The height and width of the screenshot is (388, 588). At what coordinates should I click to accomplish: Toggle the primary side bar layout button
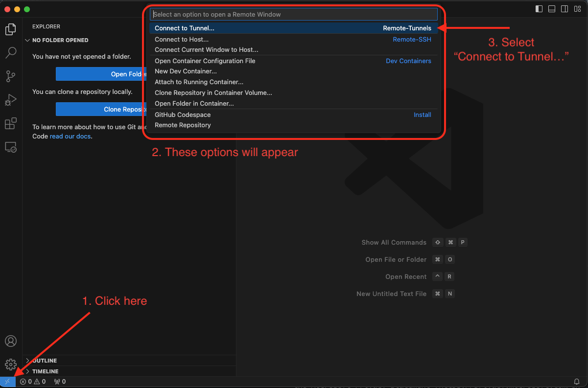[539, 9]
